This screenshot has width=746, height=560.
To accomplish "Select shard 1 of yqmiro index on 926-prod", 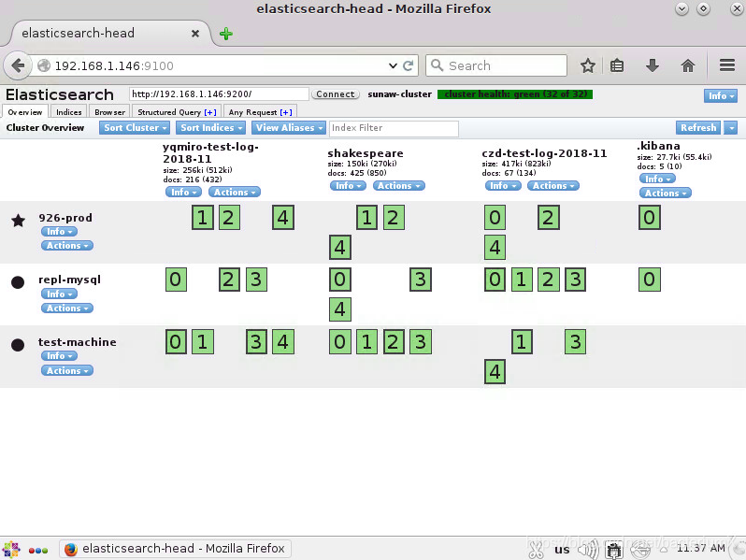I will (x=203, y=218).
